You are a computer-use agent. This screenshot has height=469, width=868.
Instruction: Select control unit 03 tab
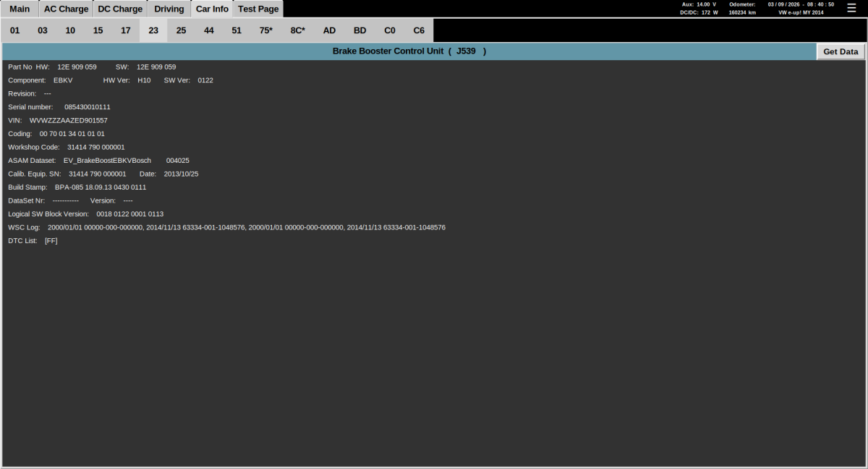[43, 30]
